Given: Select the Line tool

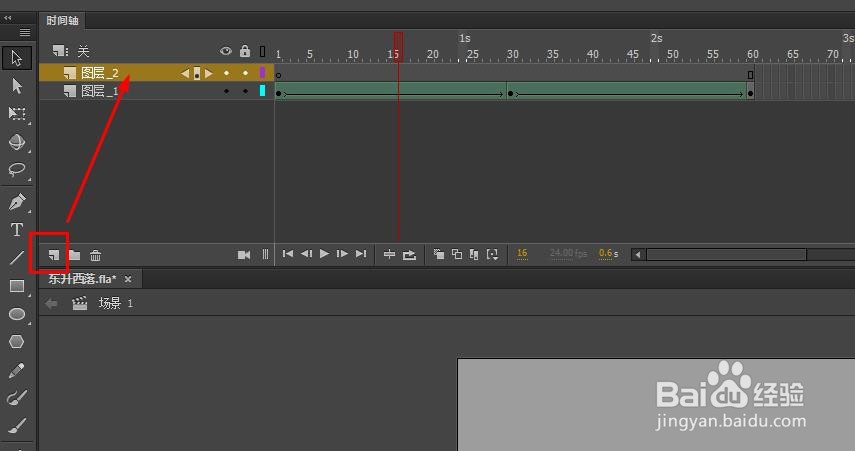Looking at the screenshot, I should 17,257.
